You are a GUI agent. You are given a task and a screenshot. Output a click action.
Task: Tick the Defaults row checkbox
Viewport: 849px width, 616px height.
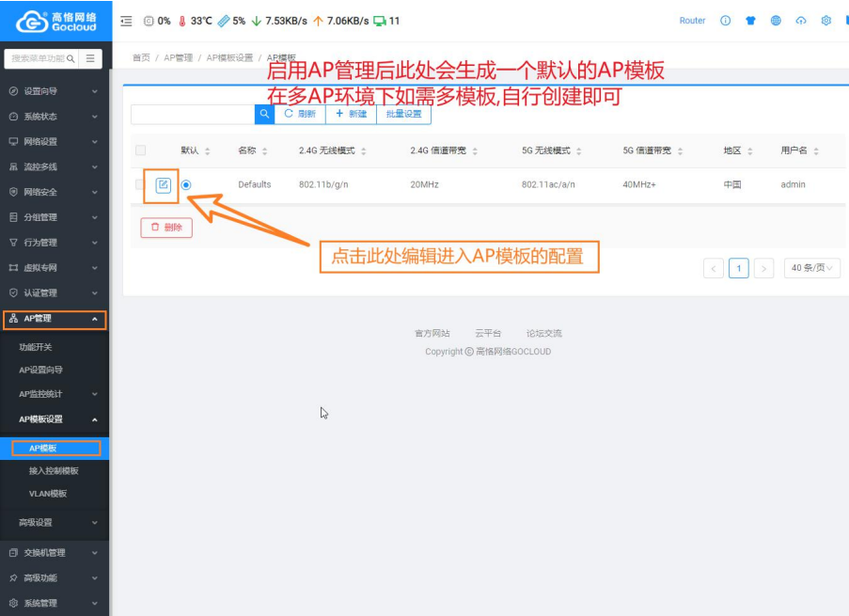pyautogui.click(x=141, y=184)
